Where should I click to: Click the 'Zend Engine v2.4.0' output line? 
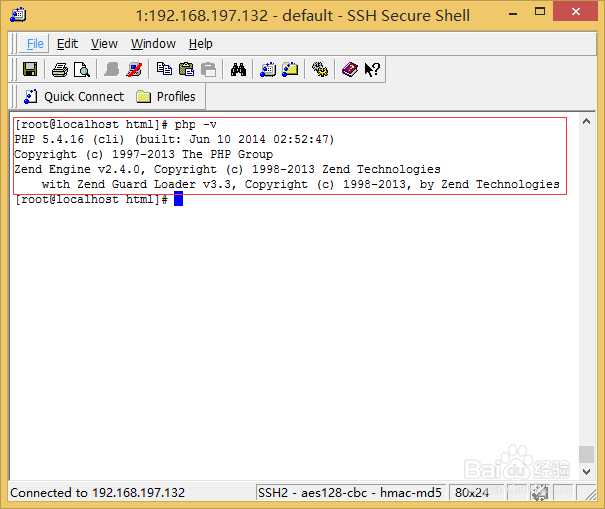(x=227, y=169)
